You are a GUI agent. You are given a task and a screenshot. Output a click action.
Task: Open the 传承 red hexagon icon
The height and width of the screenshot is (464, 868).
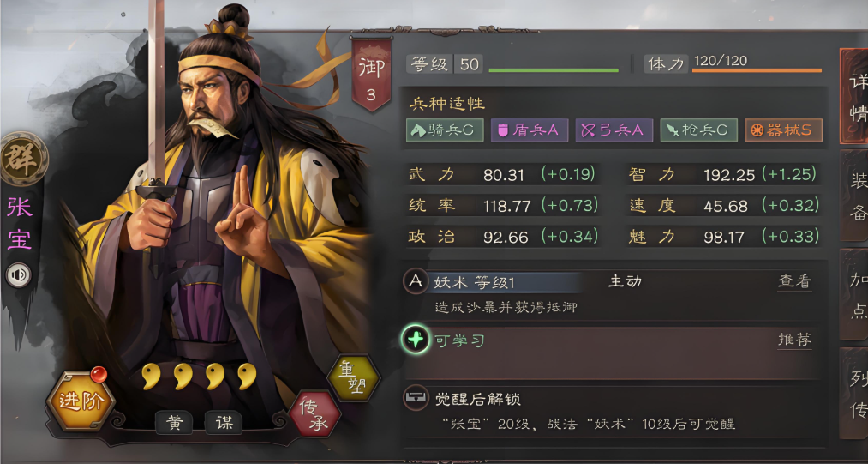315,414
